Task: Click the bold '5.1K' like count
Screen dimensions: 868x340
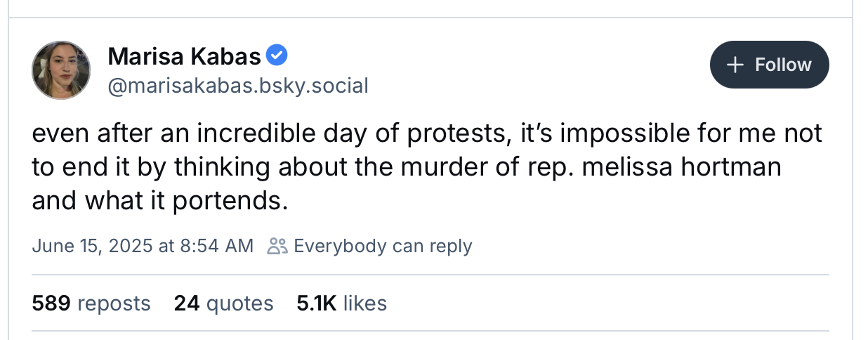Action: (317, 303)
